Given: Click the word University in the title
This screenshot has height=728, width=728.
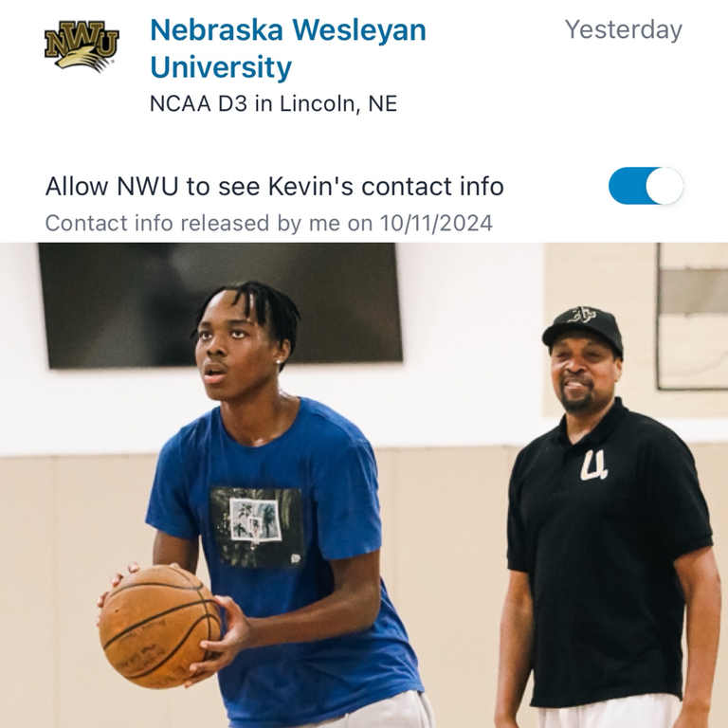Looking at the screenshot, I should coord(221,67).
